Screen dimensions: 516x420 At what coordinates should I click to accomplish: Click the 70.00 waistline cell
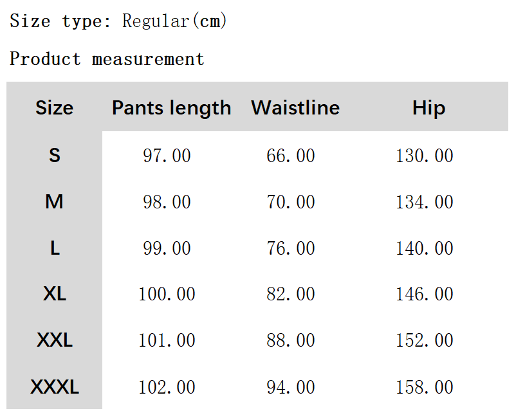click(x=291, y=202)
